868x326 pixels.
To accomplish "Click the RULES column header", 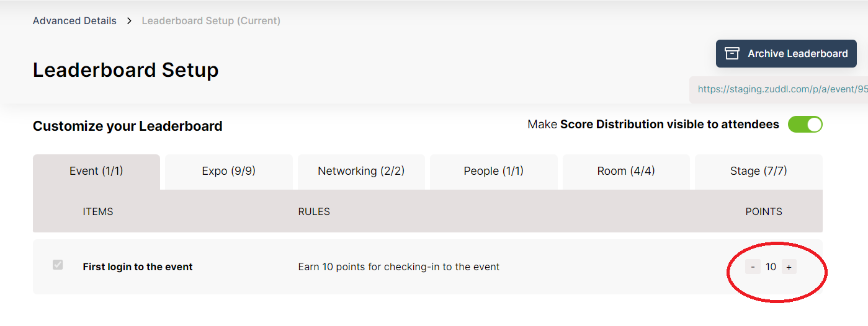I will [x=314, y=212].
